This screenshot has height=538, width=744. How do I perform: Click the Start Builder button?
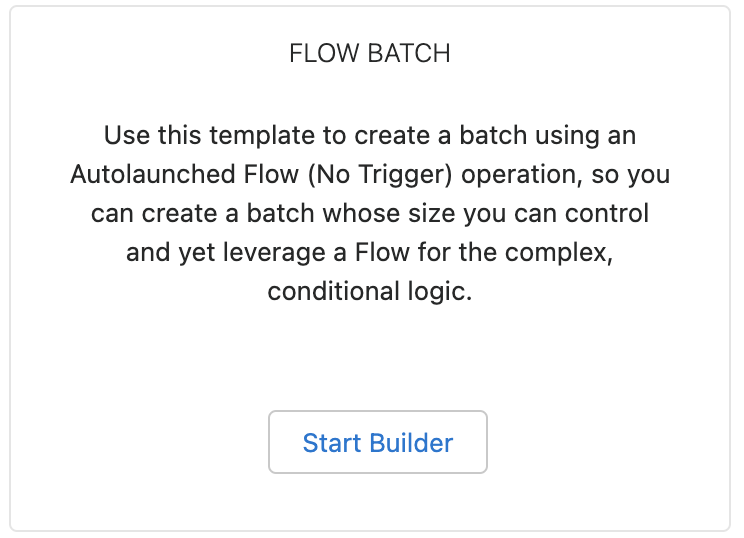point(377,442)
